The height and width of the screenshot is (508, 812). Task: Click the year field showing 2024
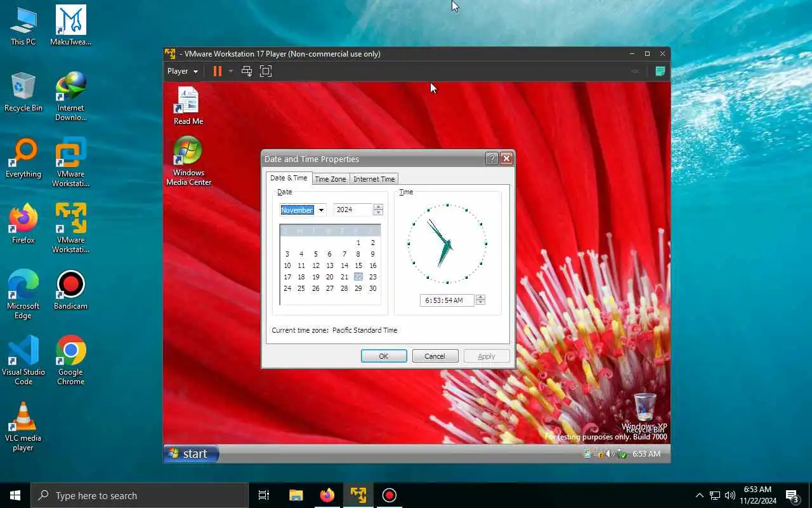[x=353, y=210]
